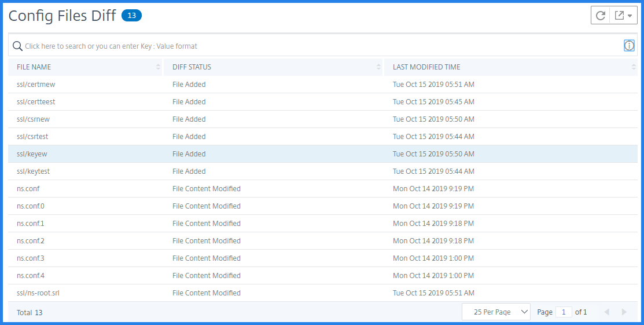Click File Added status for ssl/certmew

[x=189, y=85]
